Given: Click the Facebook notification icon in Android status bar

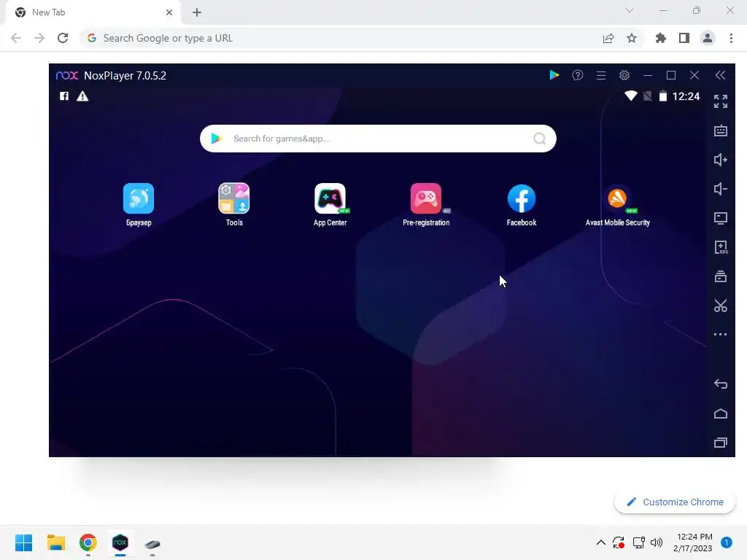Looking at the screenshot, I should [64, 96].
